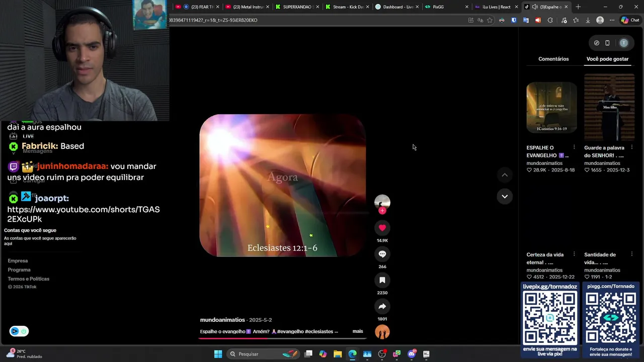Image resolution: width=644 pixels, height=362 pixels.
Task: Follow the creator with the plus badge
Action: 382,211
